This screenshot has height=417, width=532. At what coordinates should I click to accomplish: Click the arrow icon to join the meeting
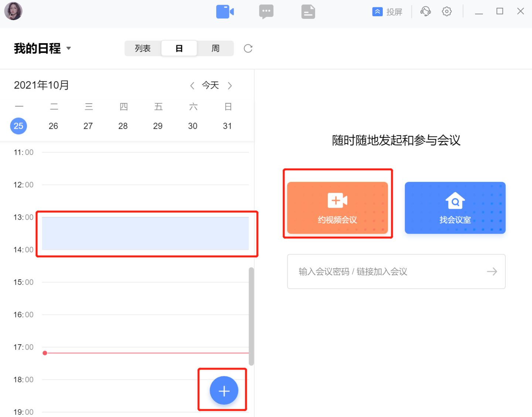coord(492,272)
